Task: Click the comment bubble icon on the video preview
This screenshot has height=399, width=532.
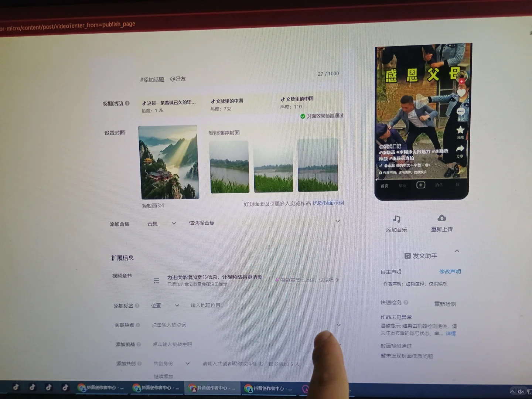Action: coord(460,111)
